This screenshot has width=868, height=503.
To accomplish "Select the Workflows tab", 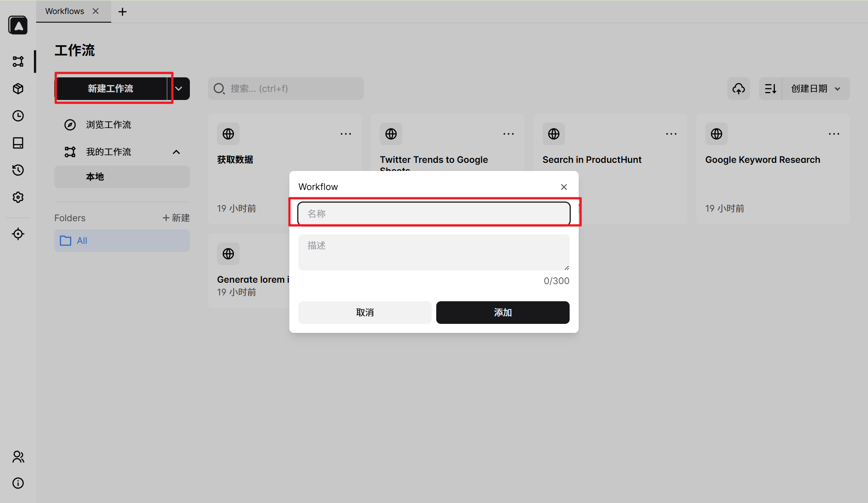I will (65, 11).
